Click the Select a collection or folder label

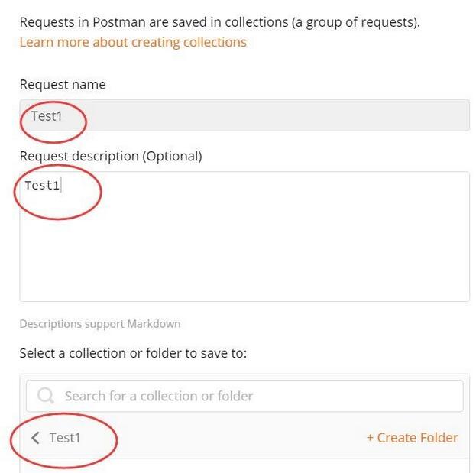(x=133, y=354)
